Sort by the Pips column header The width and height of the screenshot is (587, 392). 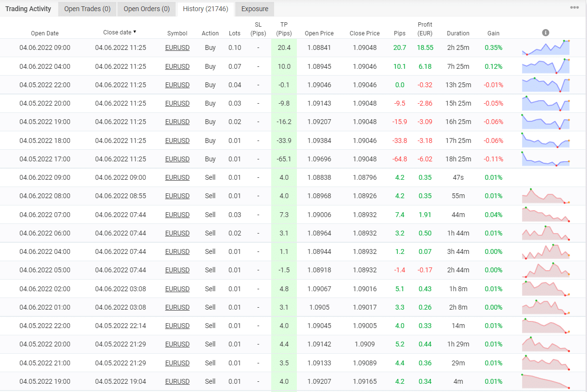399,33
